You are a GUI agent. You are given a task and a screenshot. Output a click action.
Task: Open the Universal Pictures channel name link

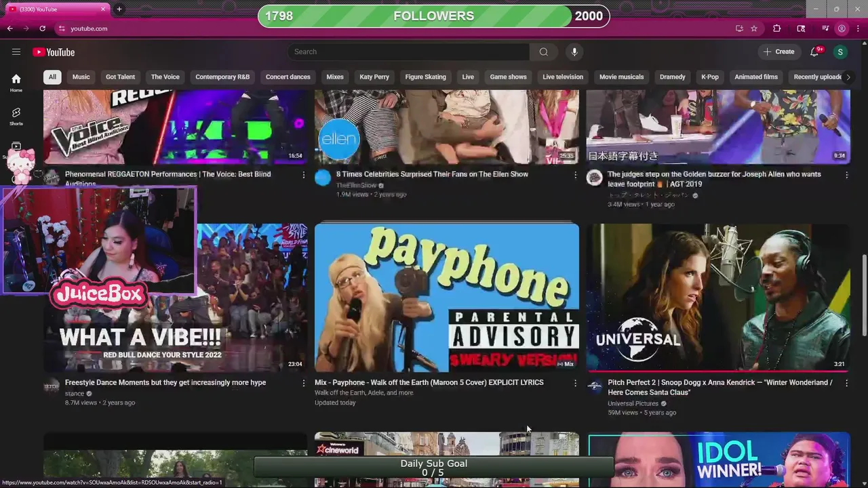633,403
